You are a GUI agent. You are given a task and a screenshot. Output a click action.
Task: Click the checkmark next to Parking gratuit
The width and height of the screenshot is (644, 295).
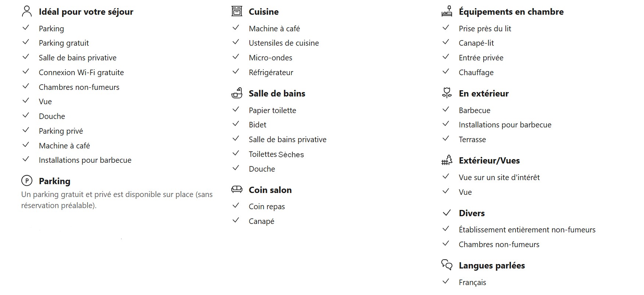(26, 42)
